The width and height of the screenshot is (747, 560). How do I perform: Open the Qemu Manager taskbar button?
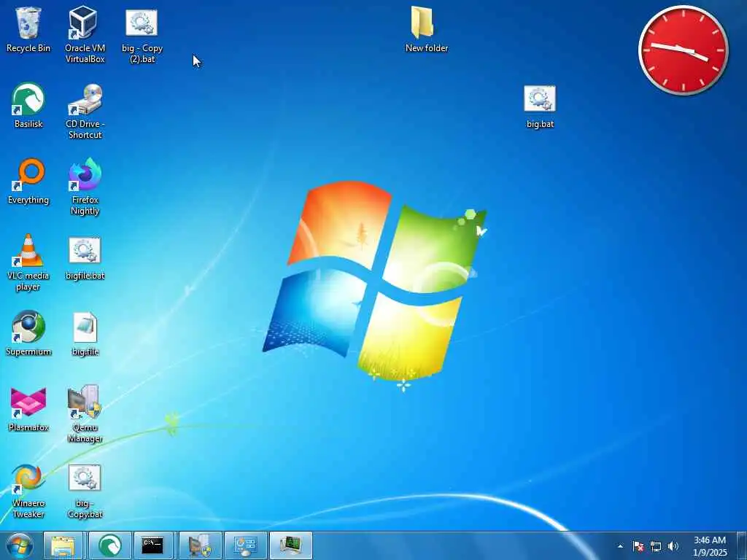(x=200, y=545)
